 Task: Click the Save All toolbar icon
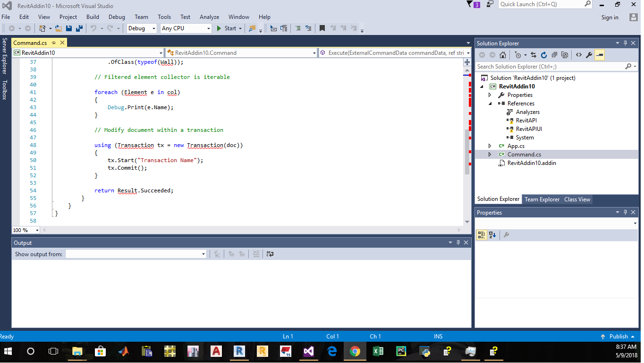point(79,28)
